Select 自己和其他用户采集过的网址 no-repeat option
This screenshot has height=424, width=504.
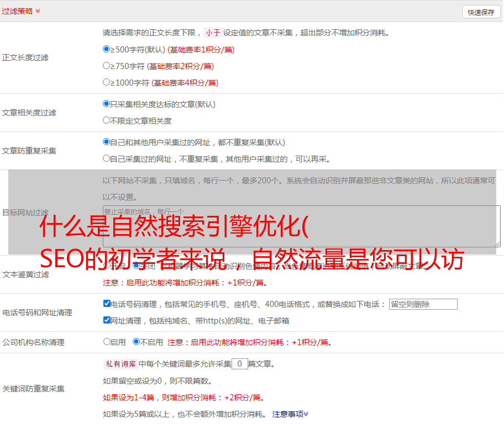(107, 142)
